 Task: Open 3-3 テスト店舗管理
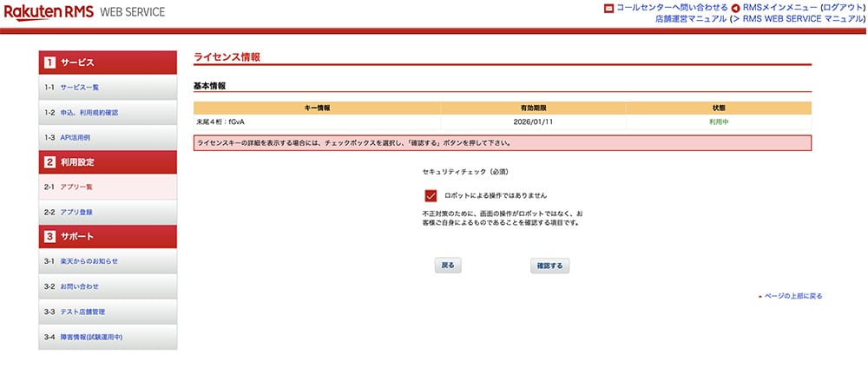point(82,312)
